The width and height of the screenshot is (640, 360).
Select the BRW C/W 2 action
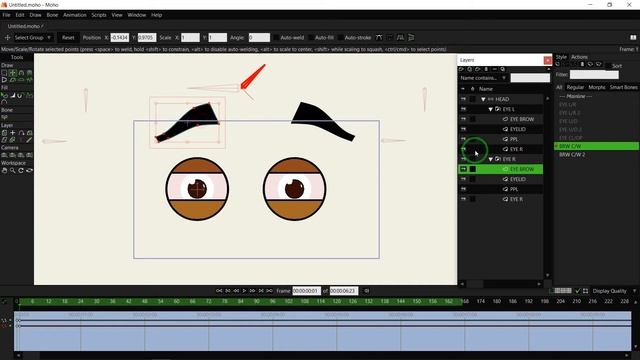coord(572,155)
